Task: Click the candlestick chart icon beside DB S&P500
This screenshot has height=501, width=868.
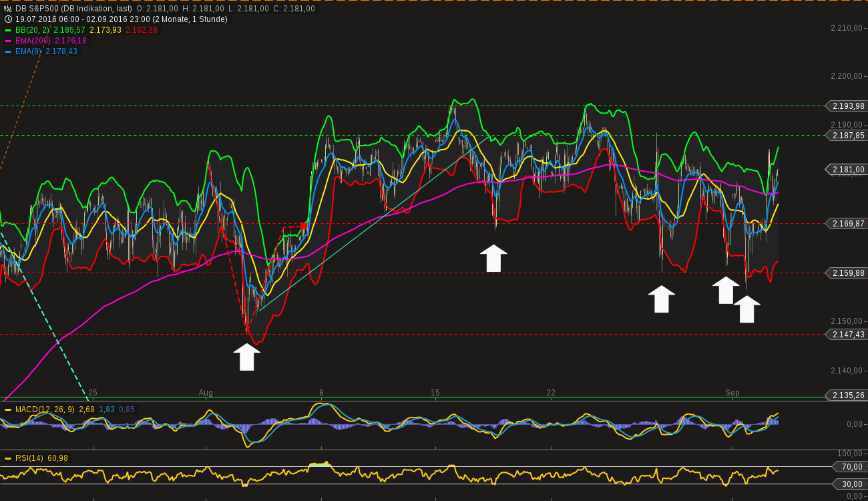Action: (7, 9)
